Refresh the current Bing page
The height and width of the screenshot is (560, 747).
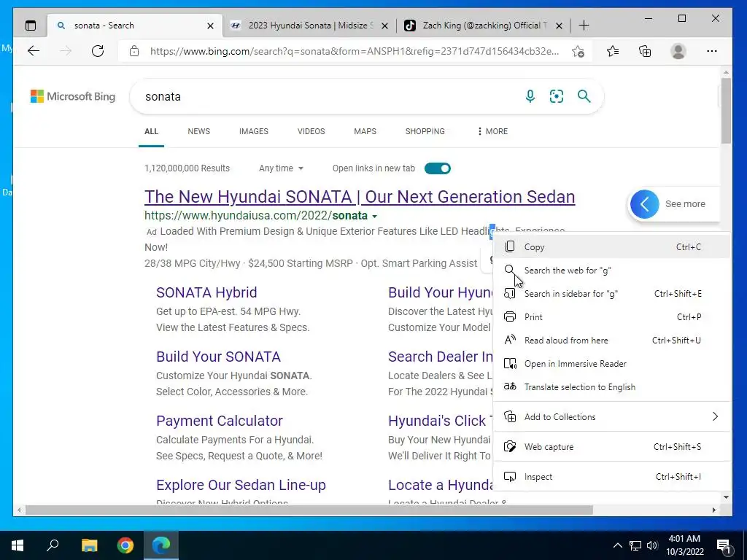coord(98,51)
